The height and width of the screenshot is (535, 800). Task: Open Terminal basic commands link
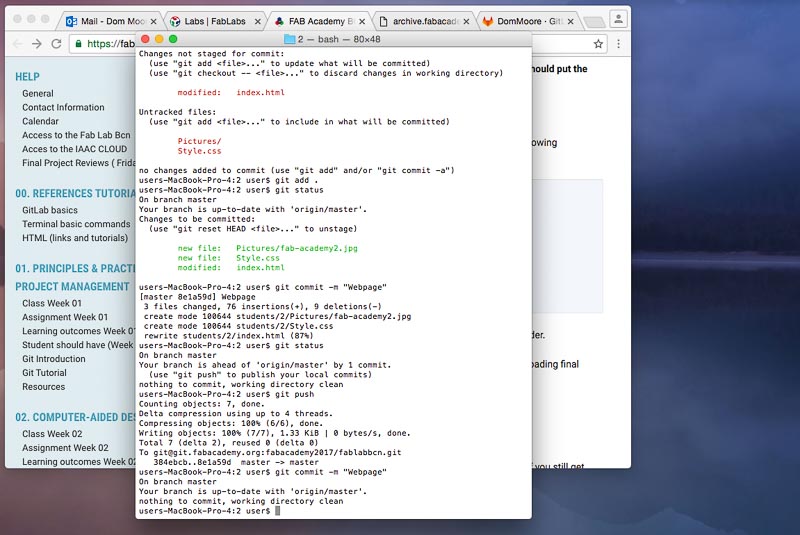click(x=76, y=224)
